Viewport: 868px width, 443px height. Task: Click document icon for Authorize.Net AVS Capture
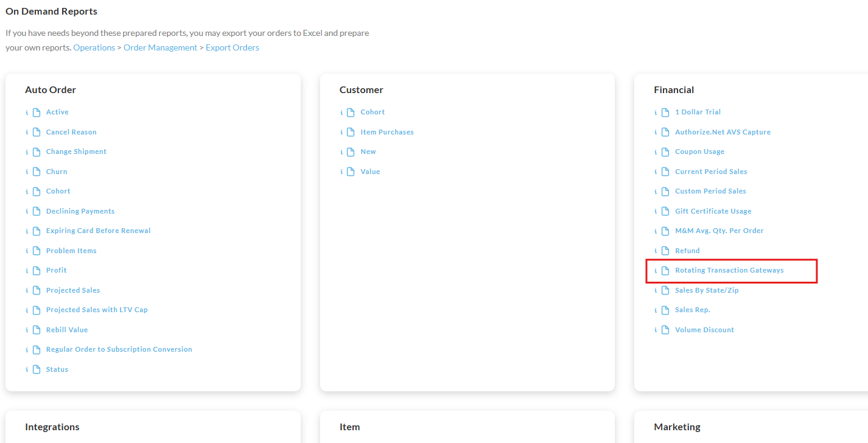665,132
